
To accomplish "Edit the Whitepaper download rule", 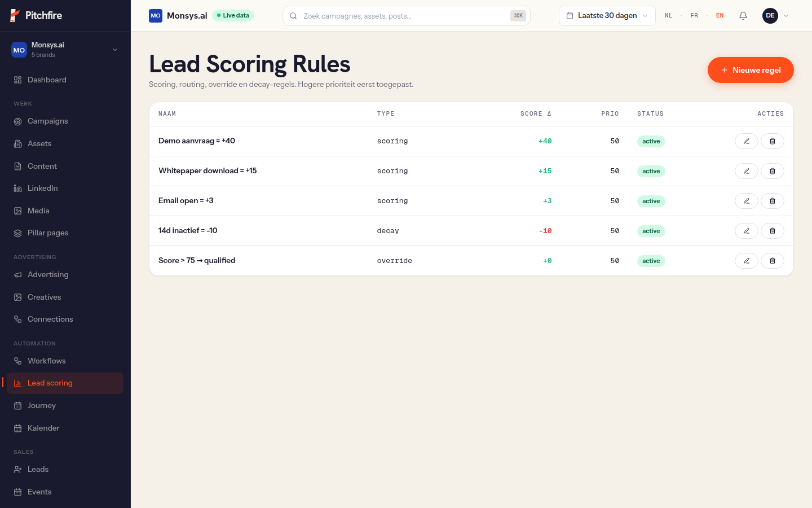I will click(x=747, y=171).
